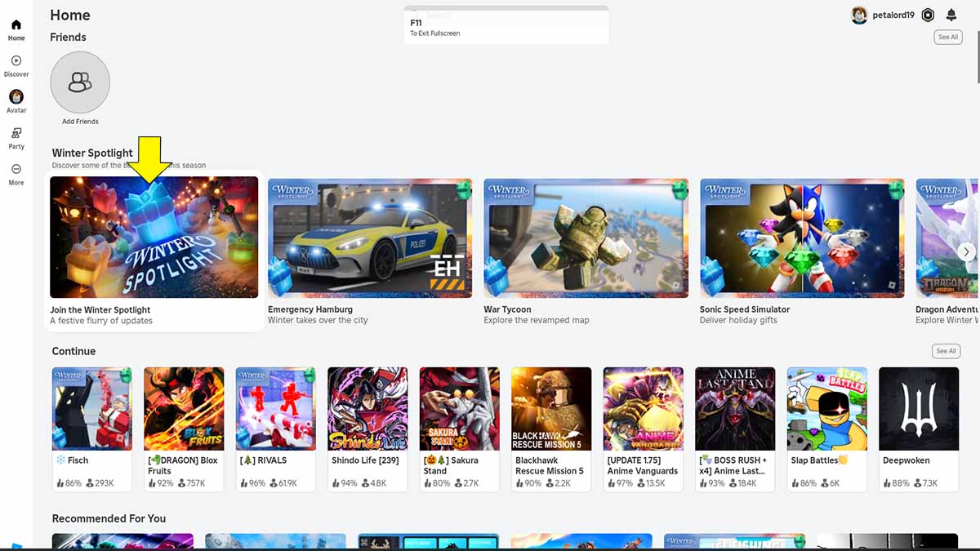Open the notifications bell
The height and width of the screenshot is (551, 980).
[x=951, y=15]
